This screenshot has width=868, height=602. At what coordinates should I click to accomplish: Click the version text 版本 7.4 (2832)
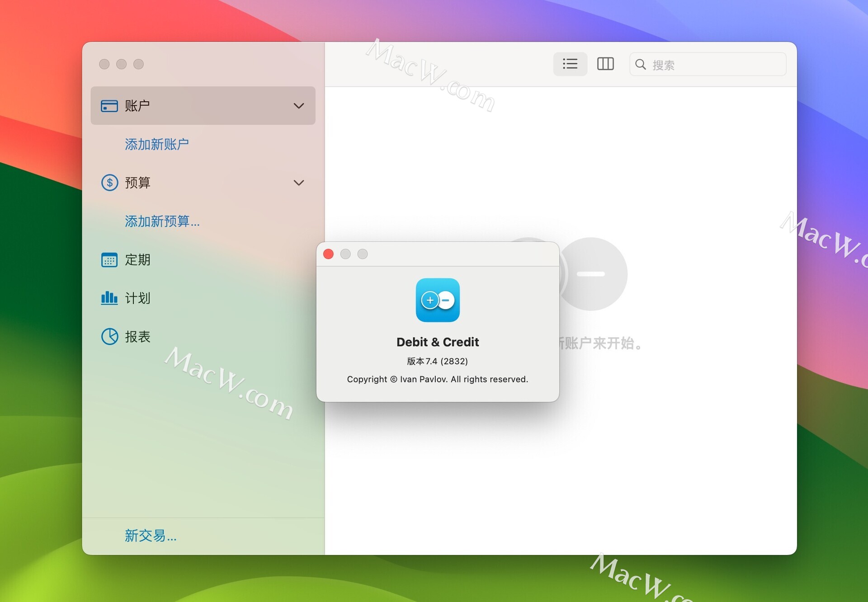pos(438,361)
